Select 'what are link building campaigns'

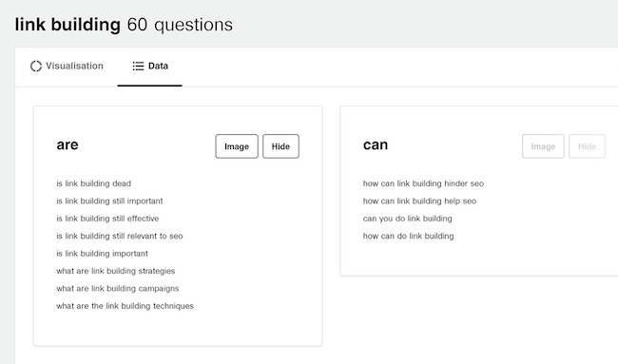118,289
